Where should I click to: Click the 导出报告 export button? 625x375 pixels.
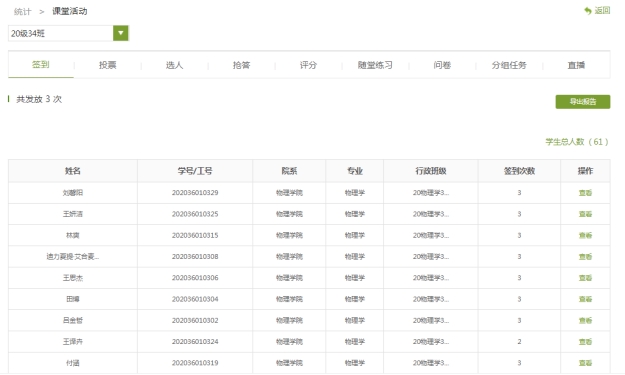[583, 102]
